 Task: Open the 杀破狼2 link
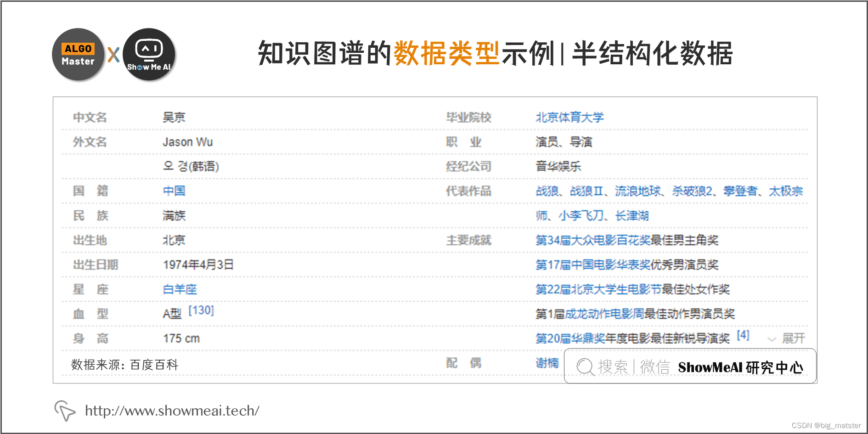pyautogui.click(x=692, y=191)
